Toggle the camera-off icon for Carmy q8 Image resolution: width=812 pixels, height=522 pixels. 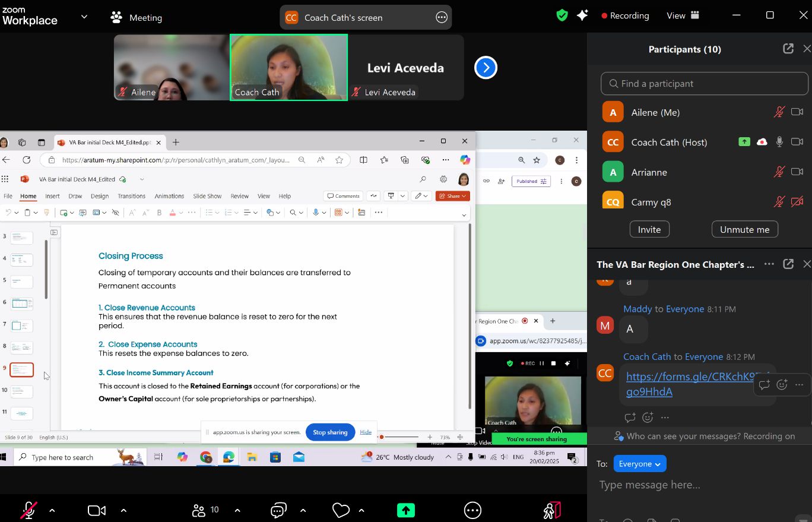pyautogui.click(x=797, y=202)
